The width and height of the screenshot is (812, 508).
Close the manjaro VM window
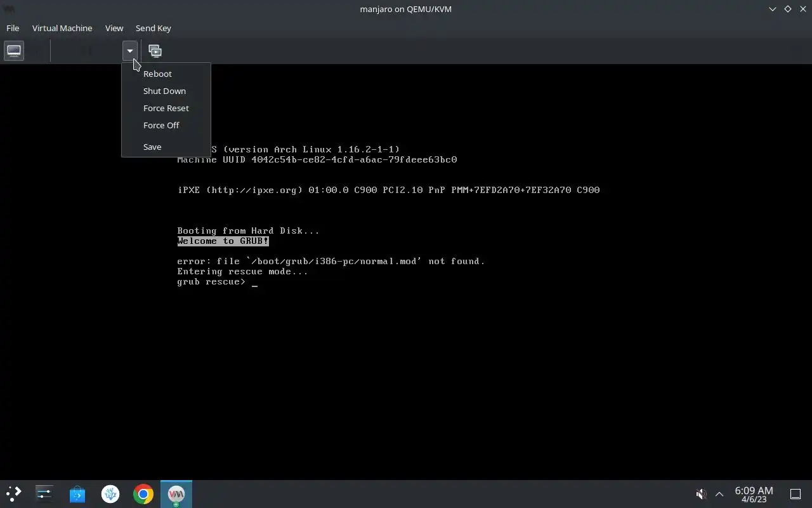click(x=802, y=9)
